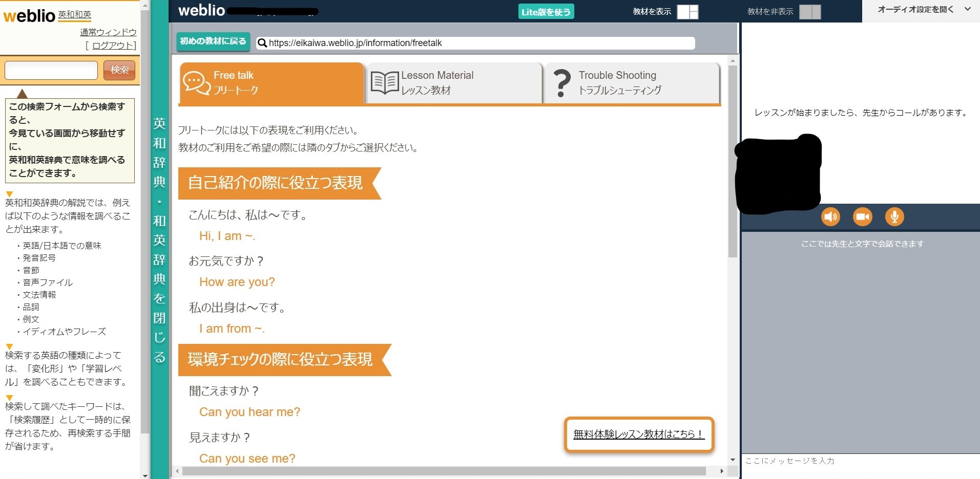
Task: Toggle the orange video camera icon
Action: click(x=863, y=216)
